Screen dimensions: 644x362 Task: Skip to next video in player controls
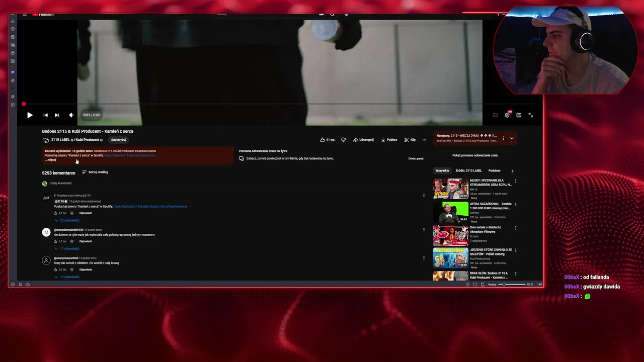(57, 115)
